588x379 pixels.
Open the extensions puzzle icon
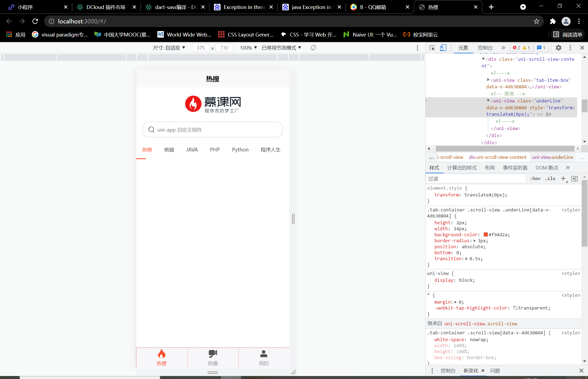(x=553, y=21)
